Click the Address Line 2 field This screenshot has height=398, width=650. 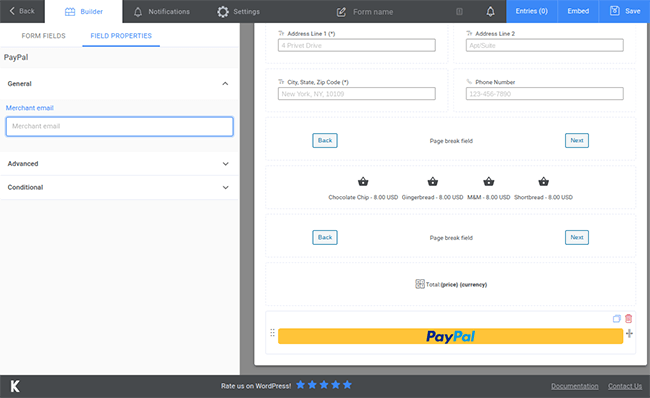[x=544, y=45]
